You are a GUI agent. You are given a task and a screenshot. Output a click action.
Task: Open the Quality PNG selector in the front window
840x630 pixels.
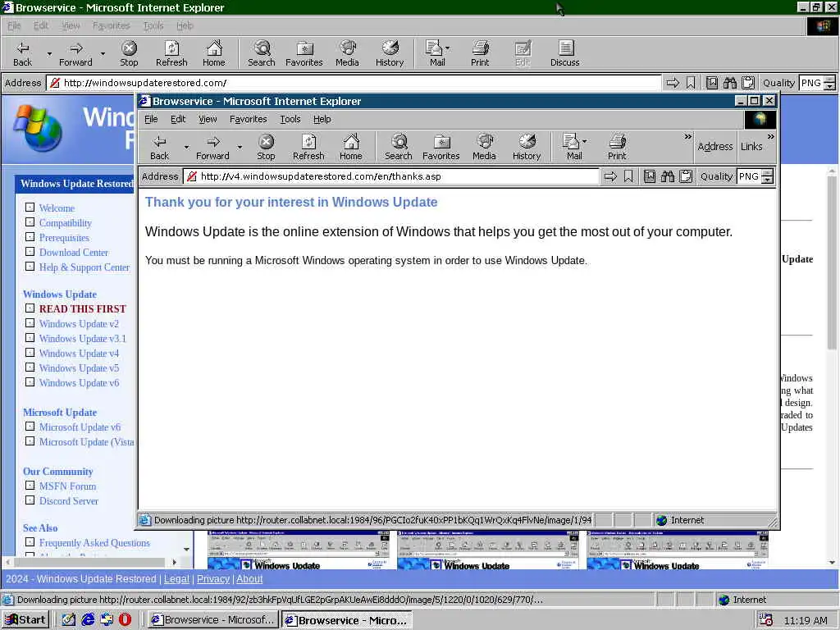(x=756, y=176)
